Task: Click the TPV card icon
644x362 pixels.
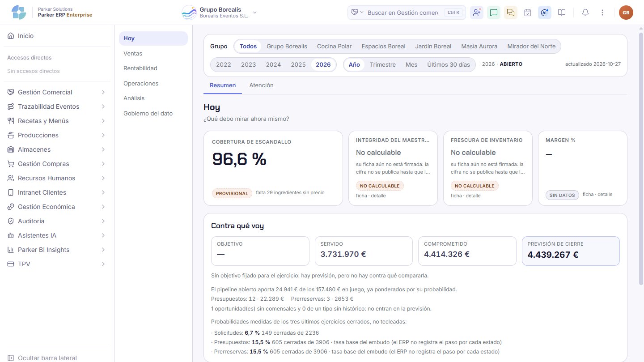Action: click(11, 264)
